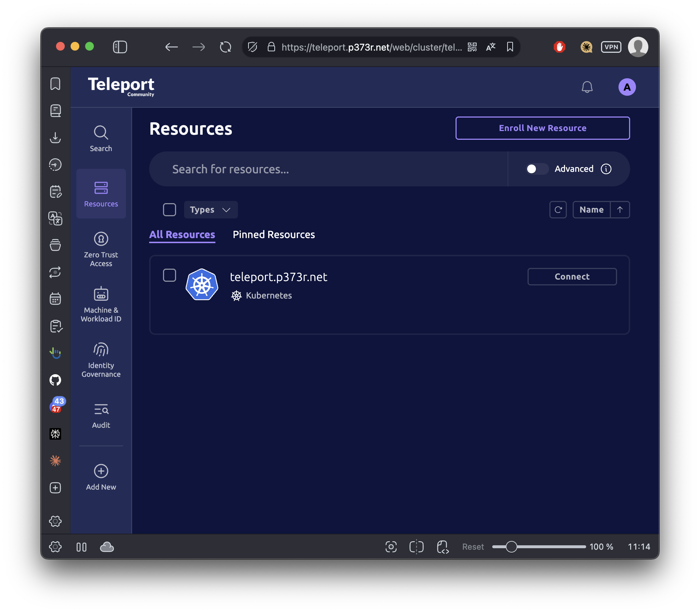Open Identity Governance section

pyautogui.click(x=101, y=360)
